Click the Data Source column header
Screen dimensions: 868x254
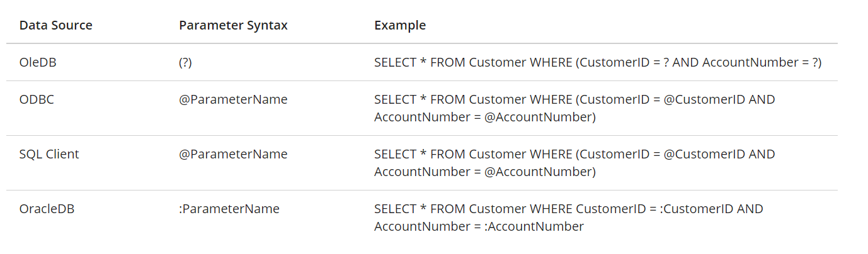click(55, 26)
